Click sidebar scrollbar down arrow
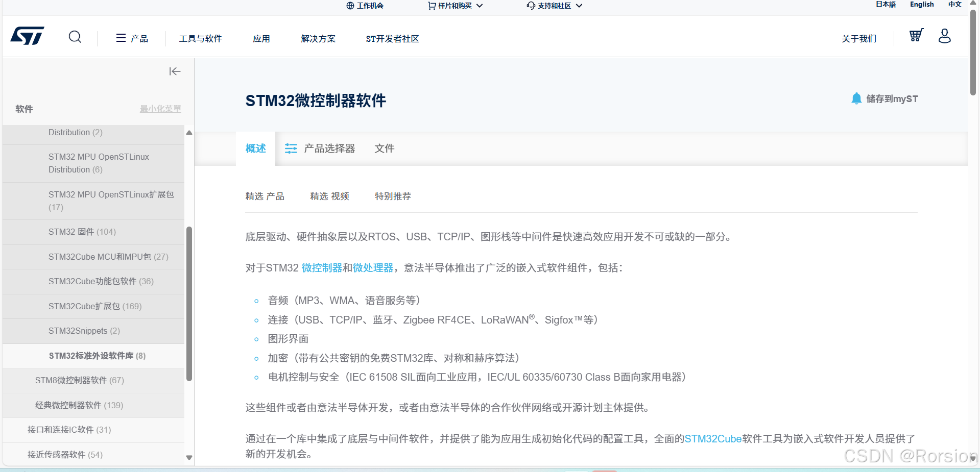This screenshot has height=472, width=980. (189, 458)
